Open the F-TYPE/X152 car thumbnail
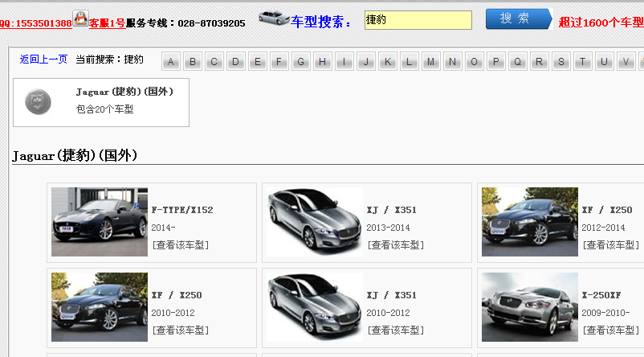Screen dimensions: 644x357 pyautogui.click(x=100, y=222)
